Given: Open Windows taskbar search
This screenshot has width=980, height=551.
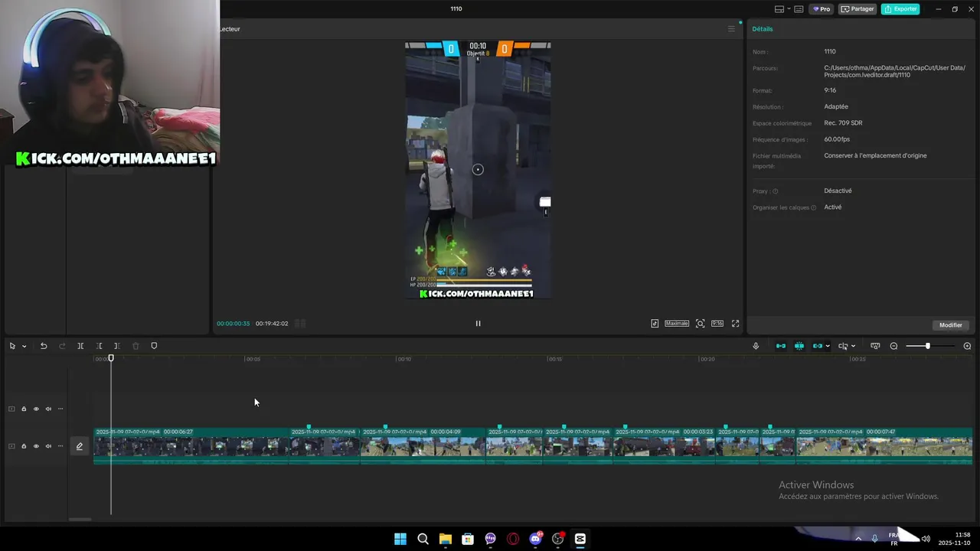Looking at the screenshot, I should (423, 539).
